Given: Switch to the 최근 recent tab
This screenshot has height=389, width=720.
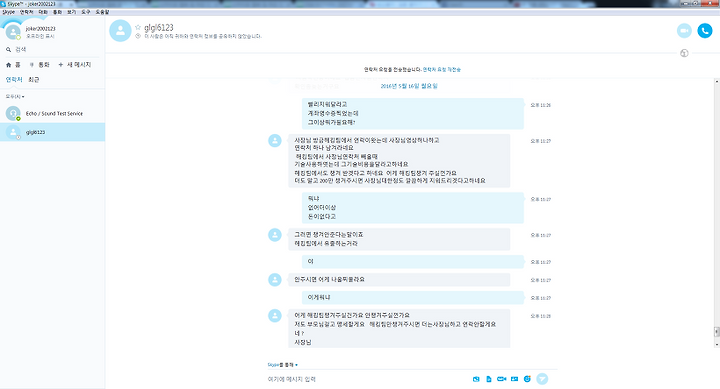Looking at the screenshot, I should click(x=34, y=79).
